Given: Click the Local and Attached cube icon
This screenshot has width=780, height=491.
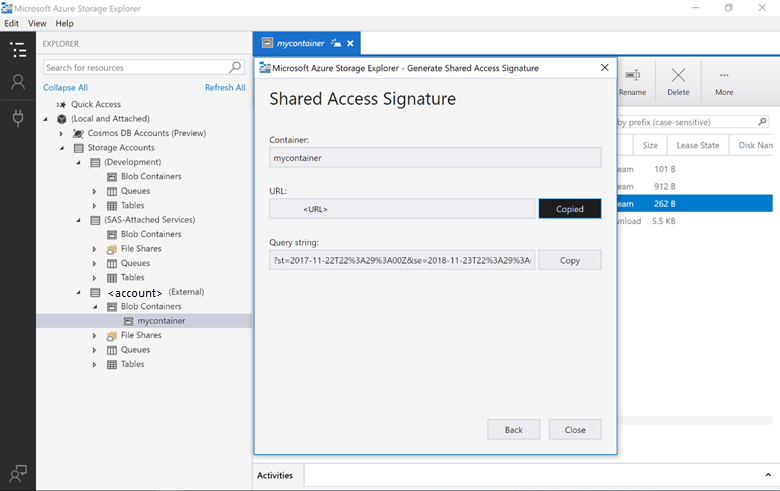Looking at the screenshot, I should click(x=62, y=119).
